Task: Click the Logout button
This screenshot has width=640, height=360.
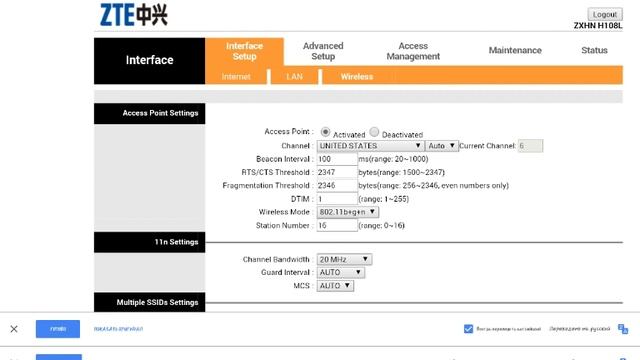Action: pyautogui.click(x=605, y=14)
